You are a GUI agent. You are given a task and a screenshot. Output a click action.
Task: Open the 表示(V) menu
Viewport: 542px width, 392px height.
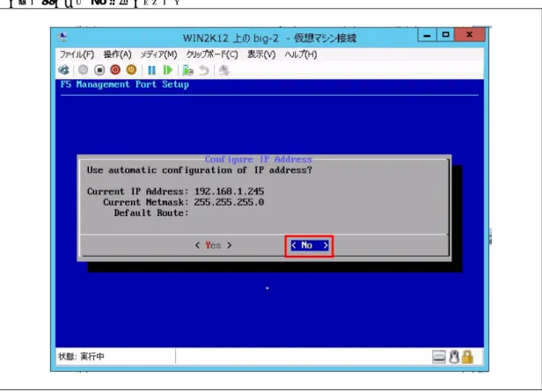(x=261, y=54)
